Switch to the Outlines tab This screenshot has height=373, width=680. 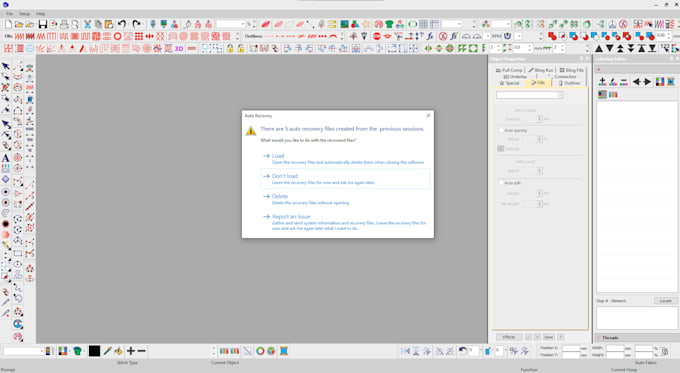click(x=569, y=83)
